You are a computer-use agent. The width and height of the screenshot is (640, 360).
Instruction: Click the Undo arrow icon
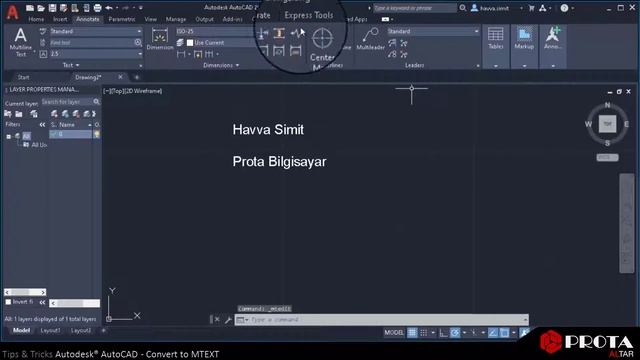(x=109, y=8)
